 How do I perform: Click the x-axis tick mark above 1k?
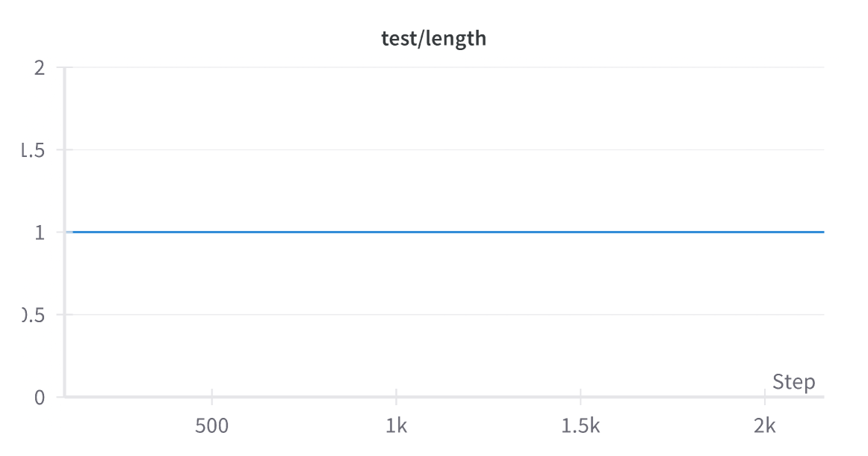point(396,394)
